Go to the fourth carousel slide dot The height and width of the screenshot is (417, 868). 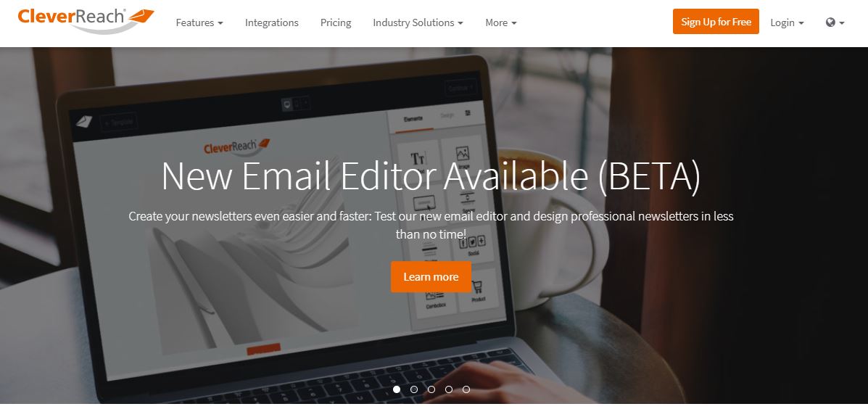tap(449, 389)
